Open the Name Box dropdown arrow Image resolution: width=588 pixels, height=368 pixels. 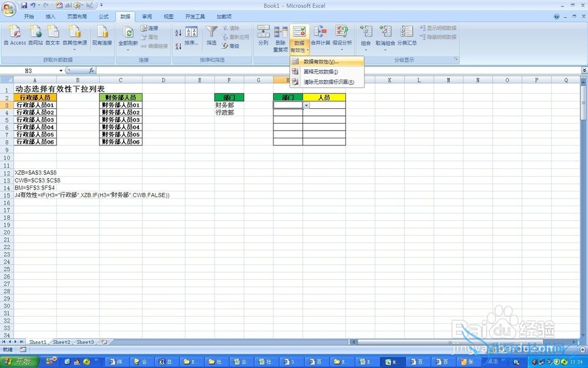pos(61,71)
